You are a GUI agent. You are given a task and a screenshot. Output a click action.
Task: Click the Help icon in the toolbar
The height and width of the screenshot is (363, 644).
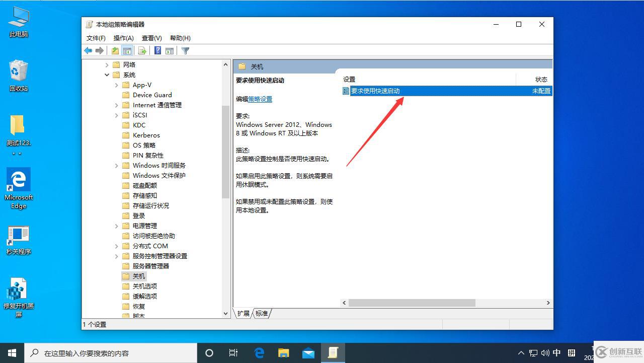[x=156, y=50]
